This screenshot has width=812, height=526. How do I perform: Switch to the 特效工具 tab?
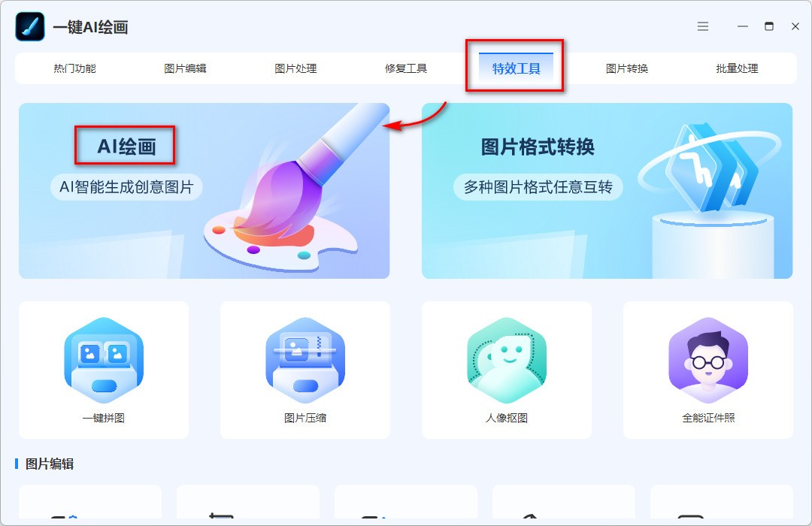tap(515, 68)
